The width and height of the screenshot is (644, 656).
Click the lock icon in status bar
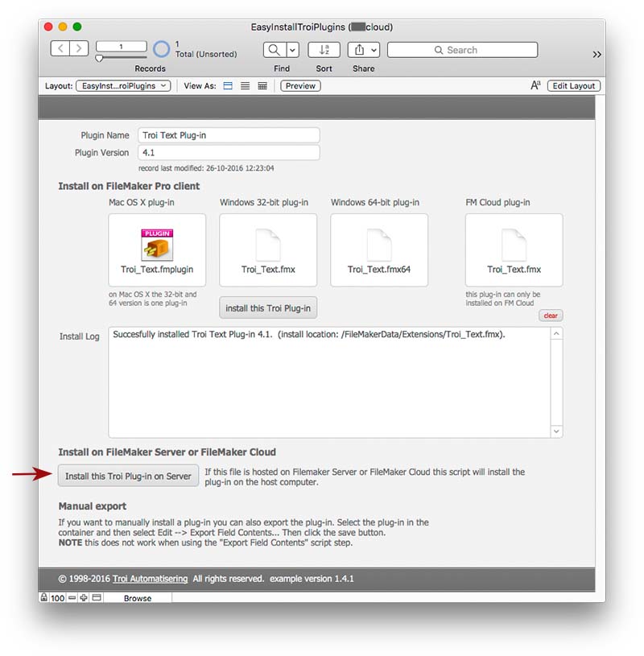[43, 597]
